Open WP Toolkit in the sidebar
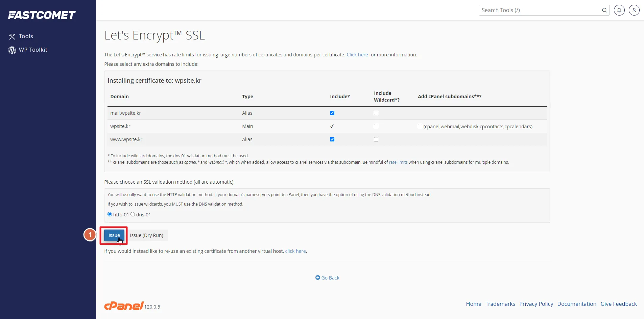This screenshot has width=644, height=319. (x=33, y=50)
